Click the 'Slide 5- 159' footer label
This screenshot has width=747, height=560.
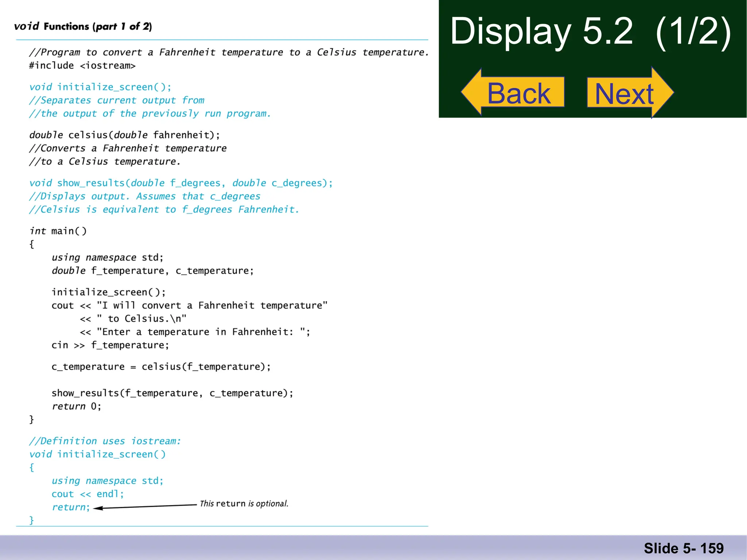pyautogui.click(x=684, y=548)
